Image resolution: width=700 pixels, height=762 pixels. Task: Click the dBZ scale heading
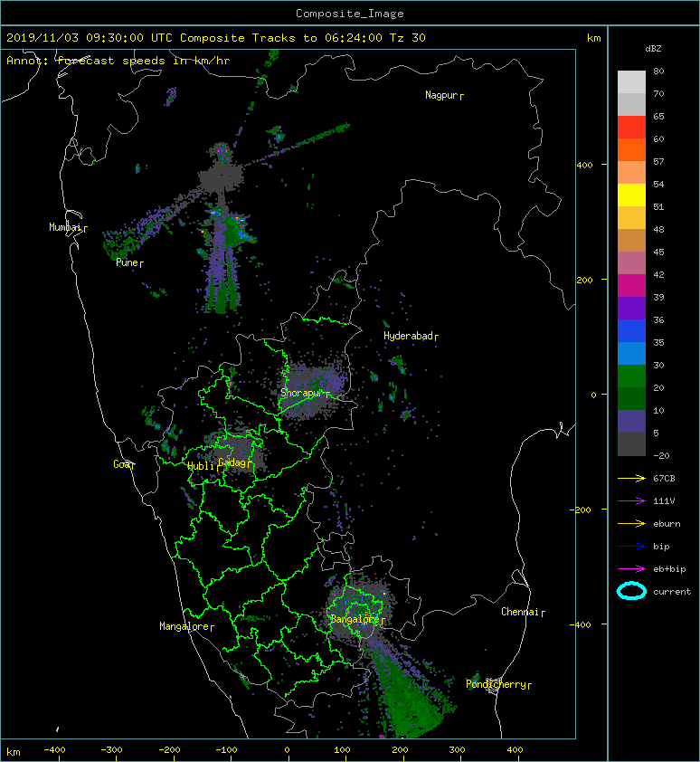(653, 49)
